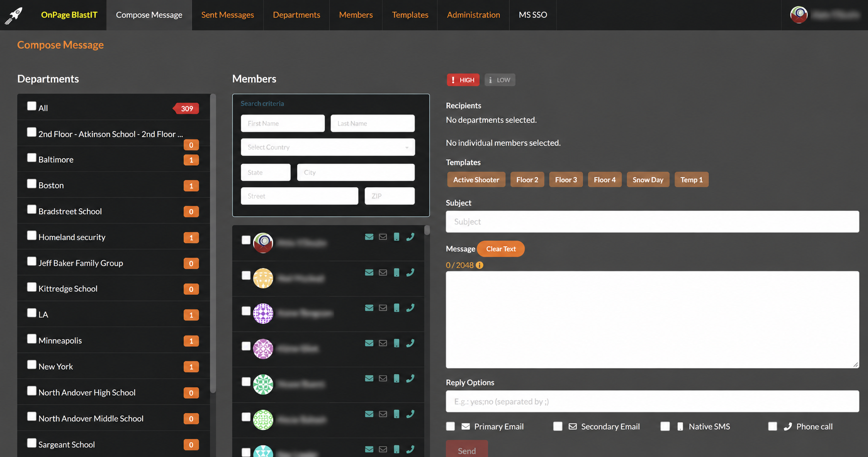The width and height of the screenshot is (868, 457).
Task: Apply the Floor 3 template
Action: point(566,180)
